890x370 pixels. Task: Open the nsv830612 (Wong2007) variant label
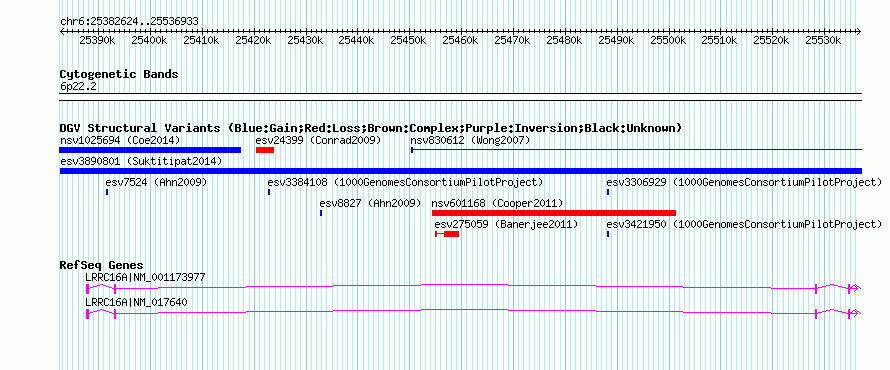pos(470,140)
